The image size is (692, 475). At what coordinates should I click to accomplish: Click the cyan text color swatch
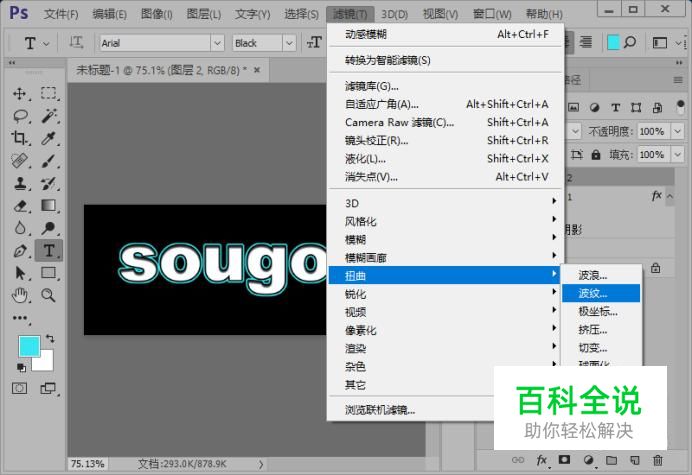pyautogui.click(x=613, y=42)
